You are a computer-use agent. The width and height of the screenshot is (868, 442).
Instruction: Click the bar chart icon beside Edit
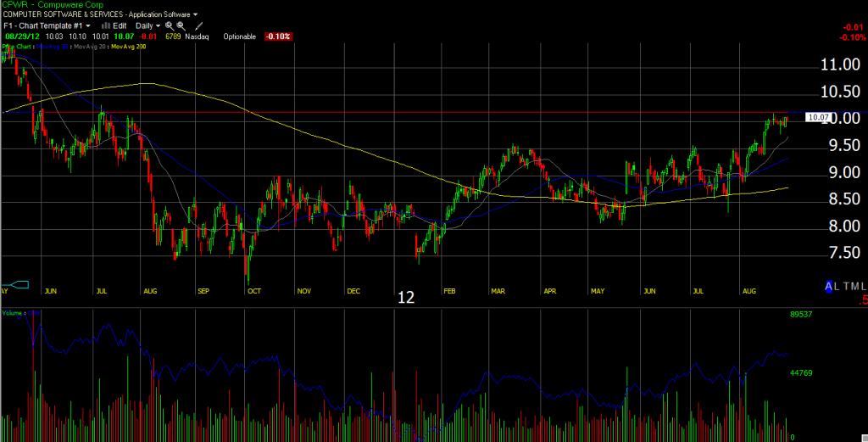click(x=106, y=26)
